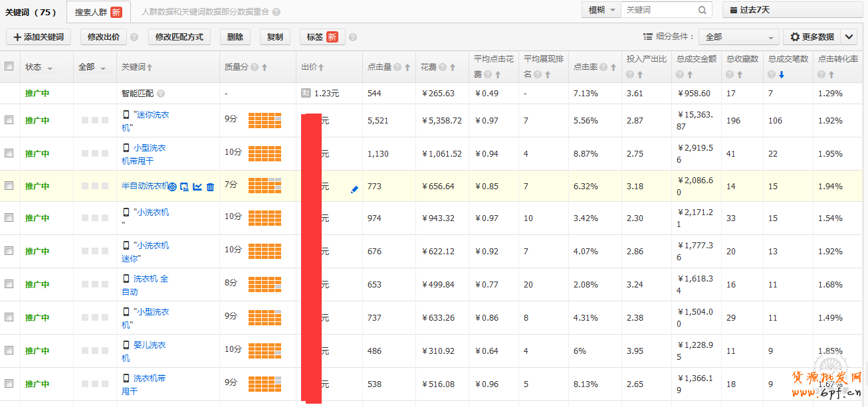This screenshot has width=868, height=407.
Task: Edit bid with the blue pencil icon
Action: point(354,189)
